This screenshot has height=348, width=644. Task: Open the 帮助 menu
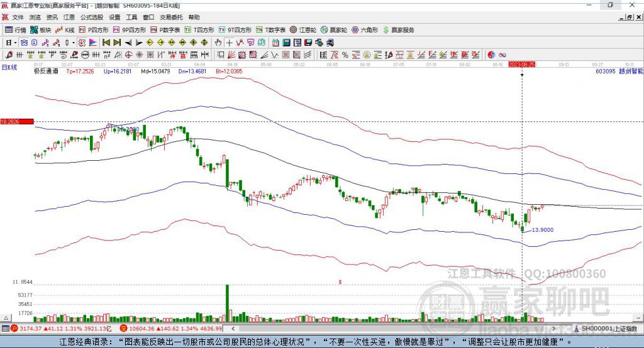click(194, 17)
